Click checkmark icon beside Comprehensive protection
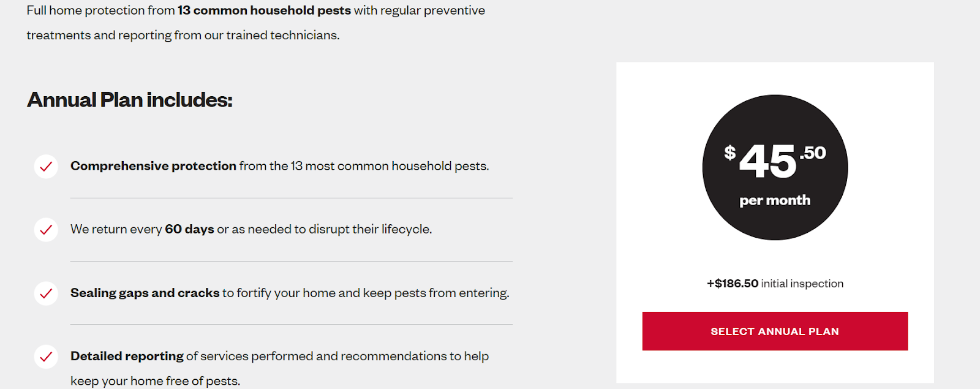The height and width of the screenshot is (389, 980). pyautogui.click(x=46, y=167)
